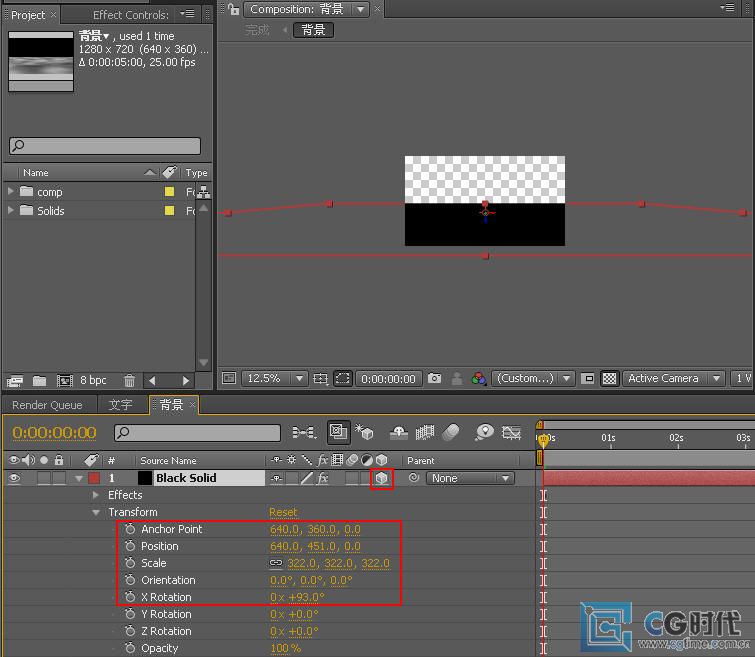Image resolution: width=755 pixels, height=657 pixels.
Task: Open the Composition name dropdown arrow in viewer header
Action: tap(361, 9)
